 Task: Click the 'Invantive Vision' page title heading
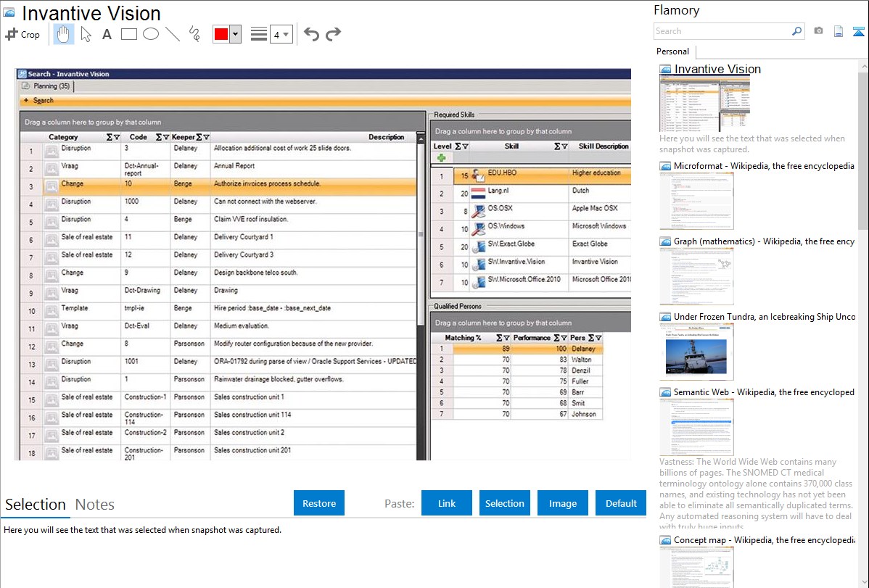tap(91, 13)
